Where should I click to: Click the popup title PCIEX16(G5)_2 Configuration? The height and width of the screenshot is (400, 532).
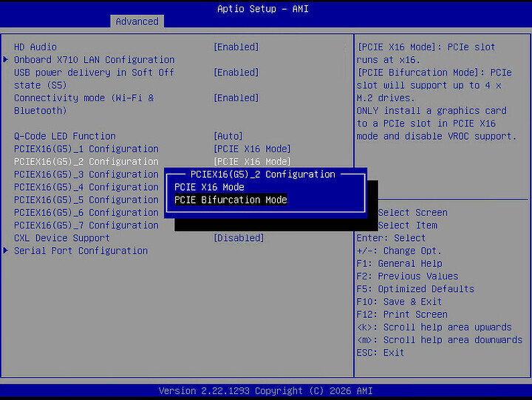(262, 174)
